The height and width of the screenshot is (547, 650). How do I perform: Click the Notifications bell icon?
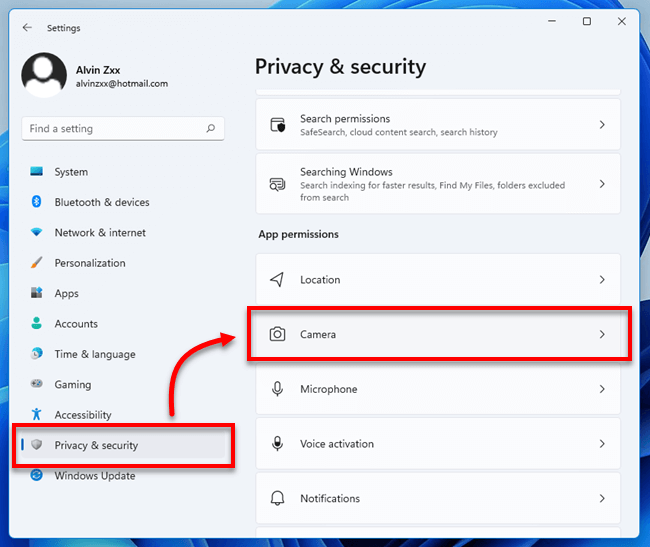pyautogui.click(x=278, y=498)
